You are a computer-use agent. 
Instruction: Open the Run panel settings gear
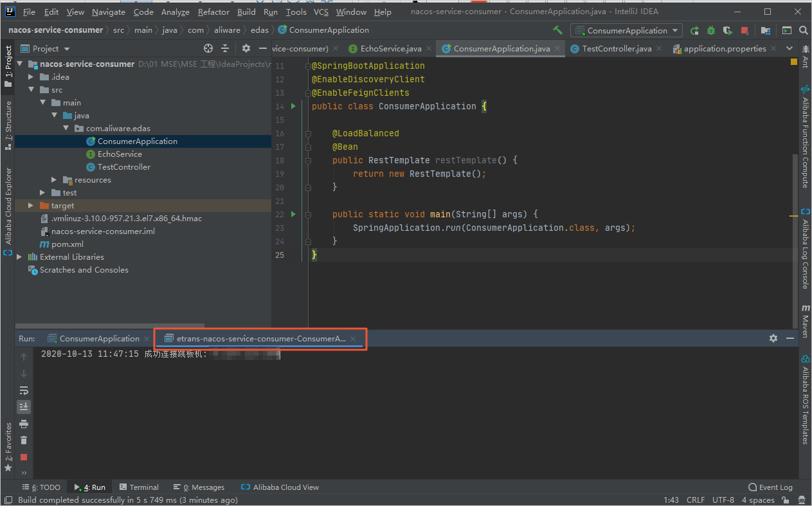tap(773, 338)
